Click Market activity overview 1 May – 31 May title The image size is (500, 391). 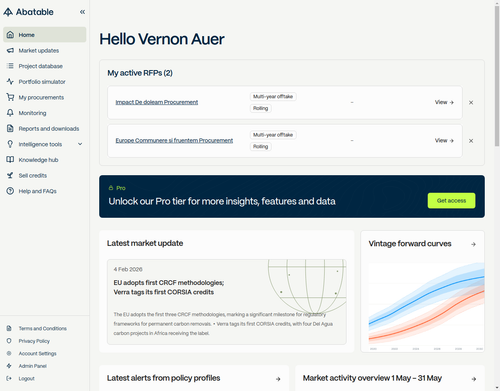click(x=372, y=378)
